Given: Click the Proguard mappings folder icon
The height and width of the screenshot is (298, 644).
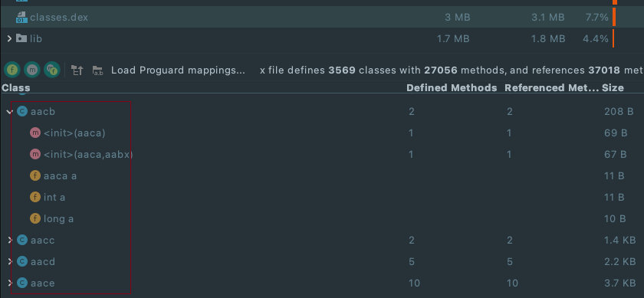Looking at the screenshot, I should pyautogui.click(x=97, y=70).
